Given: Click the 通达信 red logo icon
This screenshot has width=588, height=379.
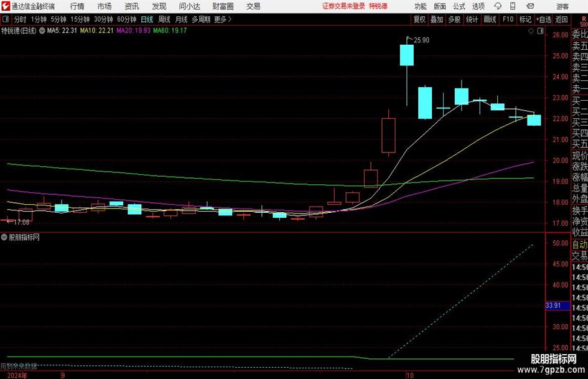Looking at the screenshot, I should [x=6, y=6].
